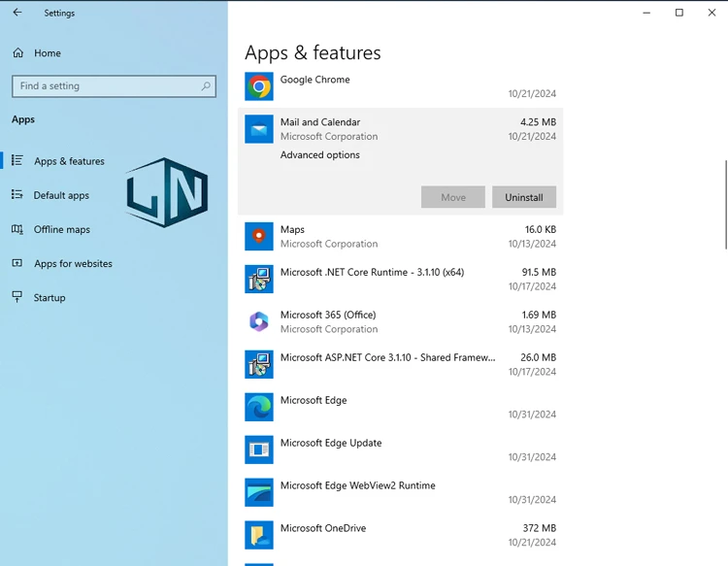Screen dimensions: 728x566
Task: Click the back arrow in Settings
Action: pos(17,13)
